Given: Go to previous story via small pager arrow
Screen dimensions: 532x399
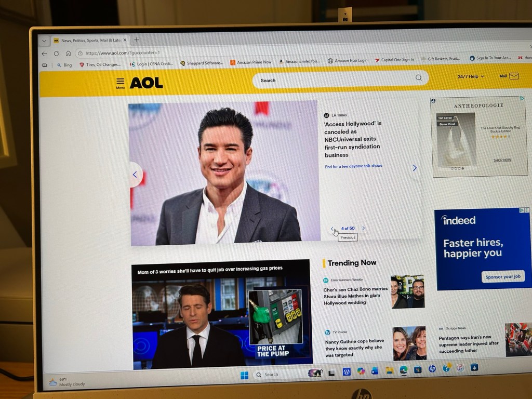Looking at the screenshot, I should (x=333, y=229).
